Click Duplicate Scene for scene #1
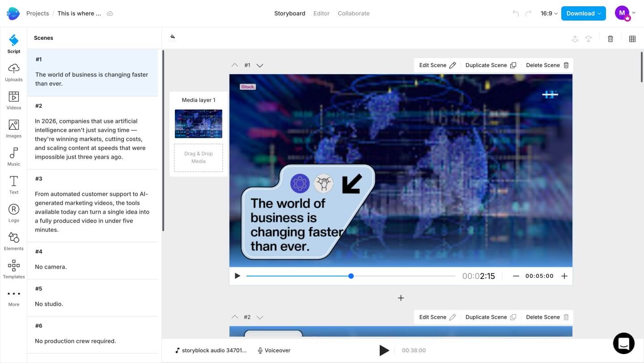644x363 pixels. tap(491, 65)
